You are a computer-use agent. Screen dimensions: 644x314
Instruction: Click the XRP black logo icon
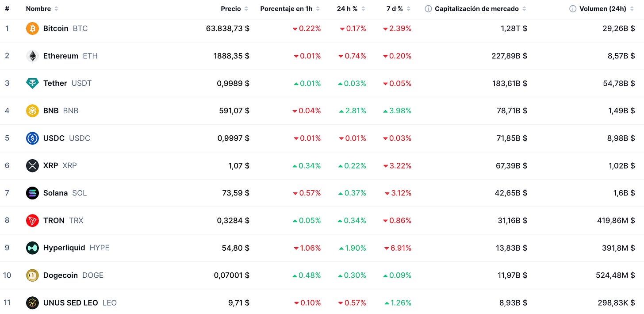[x=32, y=166]
